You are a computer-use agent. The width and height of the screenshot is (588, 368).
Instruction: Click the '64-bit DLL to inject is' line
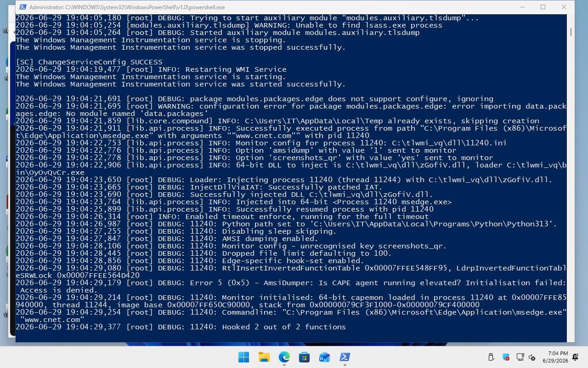point(291,169)
